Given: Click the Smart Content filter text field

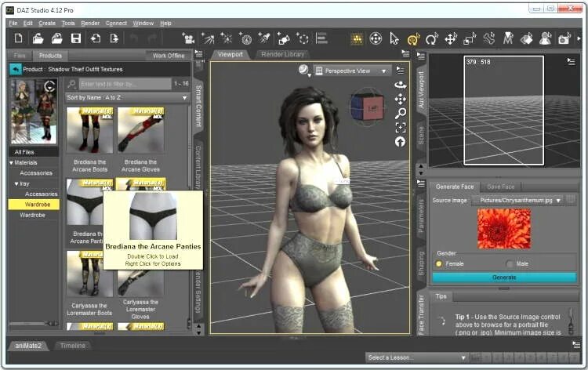Looking at the screenshot, I should tap(125, 84).
